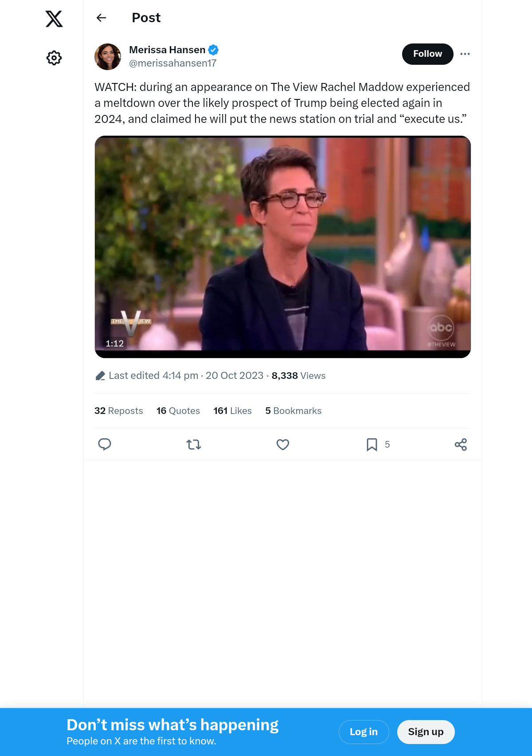View the 32 Reposts list
Viewport: 532px width, 756px height.
[119, 411]
